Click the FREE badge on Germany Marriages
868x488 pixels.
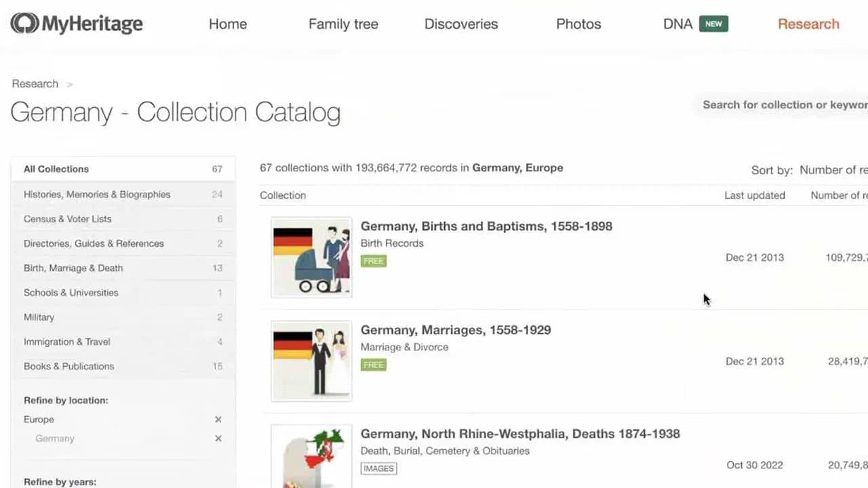tap(373, 365)
